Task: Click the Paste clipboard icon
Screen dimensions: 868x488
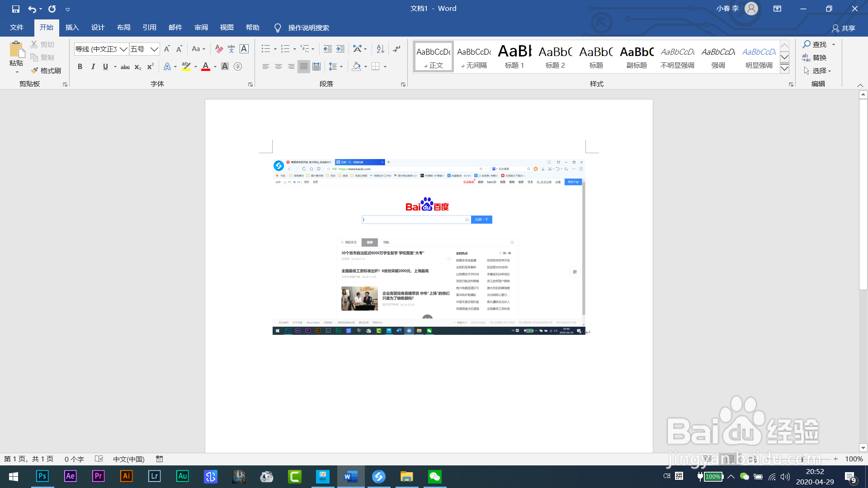Action: click(x=16, y=49)
